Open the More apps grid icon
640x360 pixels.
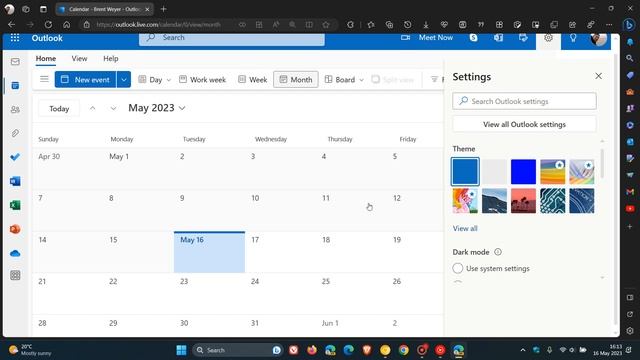tap(15, 276)
